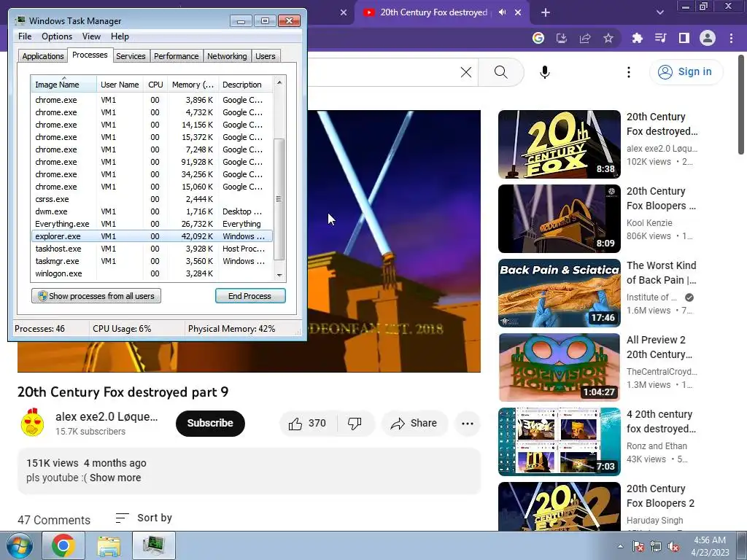Click the muted volume tray icon

click(673, 546)
